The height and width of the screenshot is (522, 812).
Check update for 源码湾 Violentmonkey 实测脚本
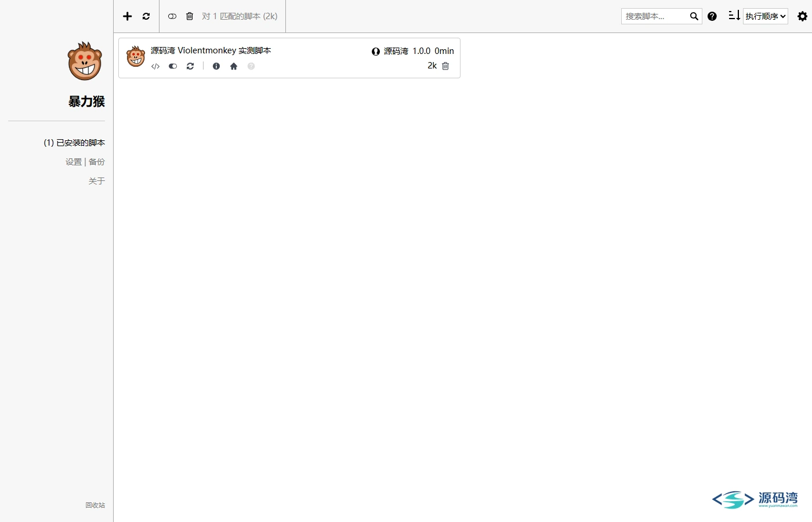pyautogui.click(x=190, y=66)
